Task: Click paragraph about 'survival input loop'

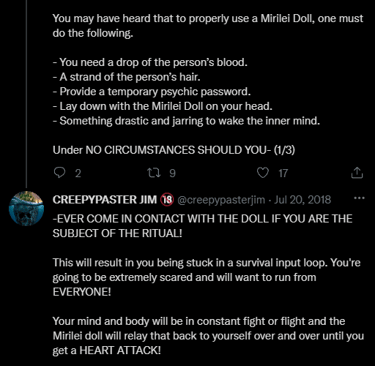Action: (206, 277)
